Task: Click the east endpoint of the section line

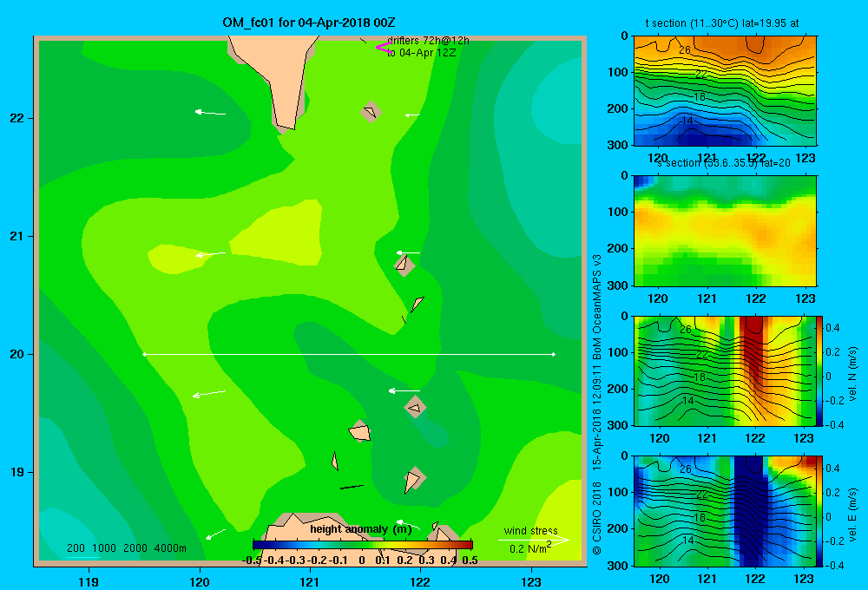Action: point(554,354)
